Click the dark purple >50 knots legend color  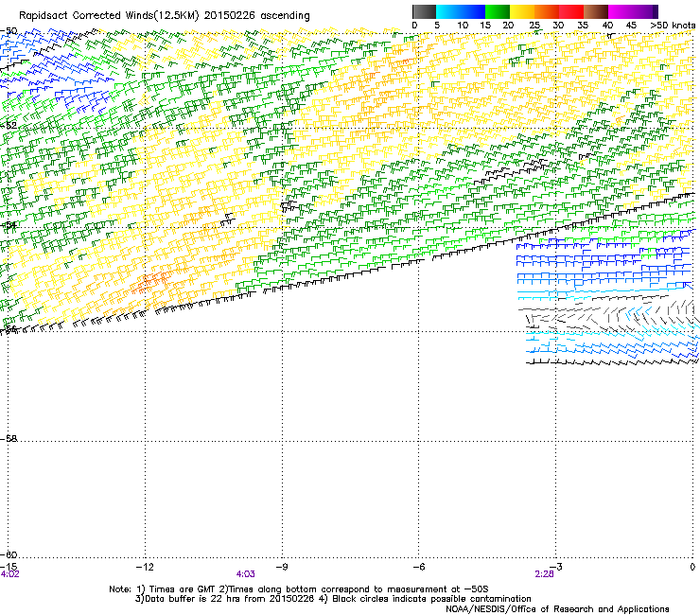pyautogui.click(x=655, y=11)
